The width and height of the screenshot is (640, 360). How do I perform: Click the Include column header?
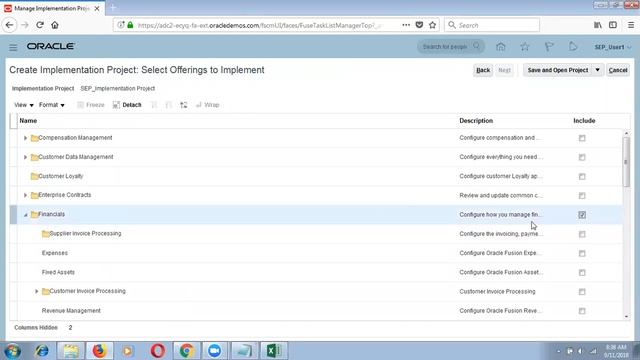click(x=584, y=121)
